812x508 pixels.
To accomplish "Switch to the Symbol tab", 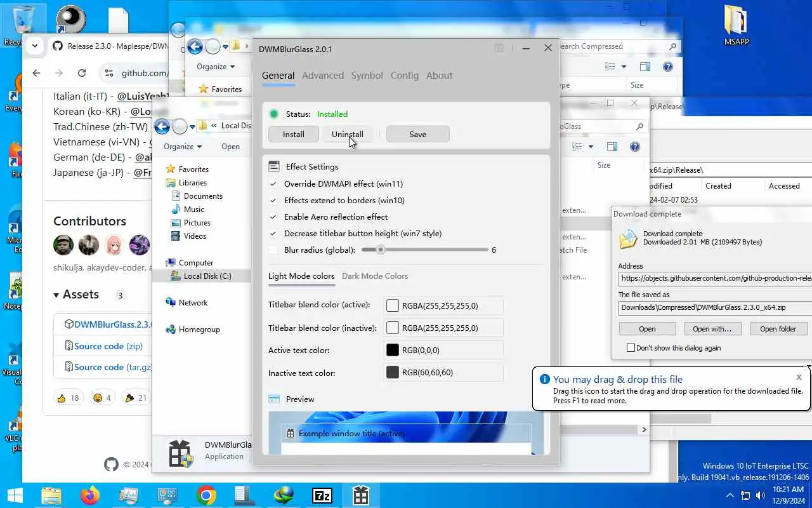I will click(367, 76).
